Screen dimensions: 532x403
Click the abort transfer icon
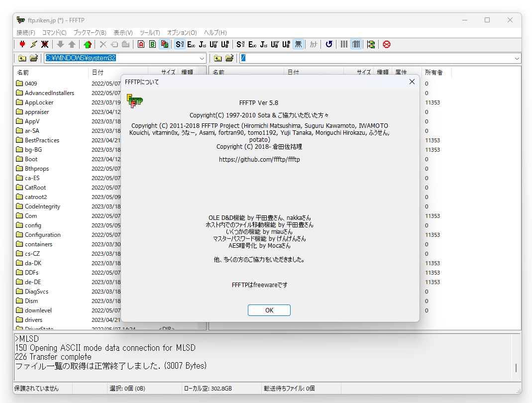tap(387, 44)
